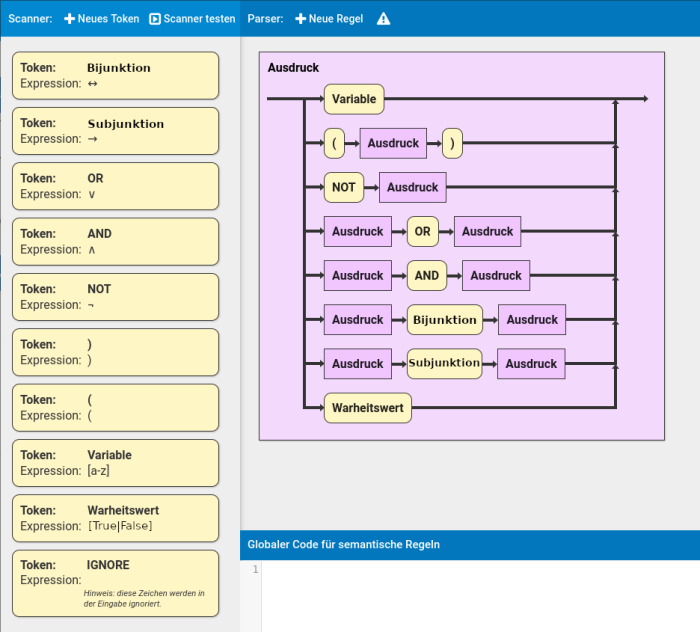Click the Ausdruck node to the left of Bijunktion
The height and width of the screenshot is (632, 700).
point(358,320)
